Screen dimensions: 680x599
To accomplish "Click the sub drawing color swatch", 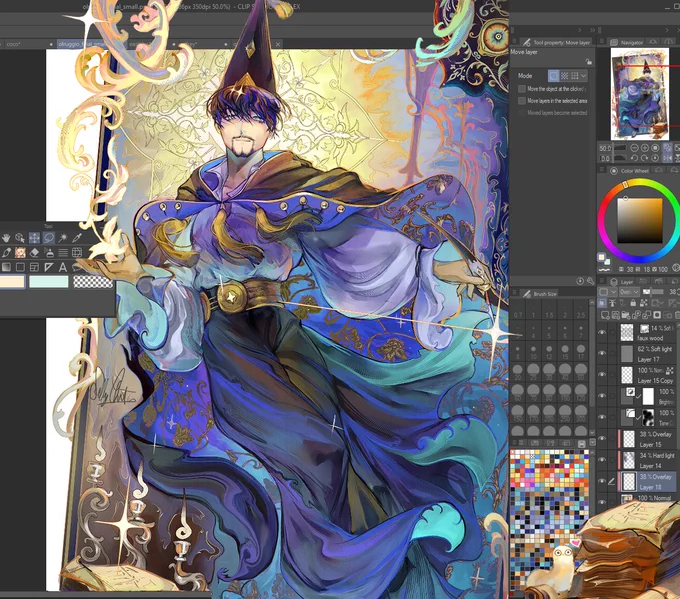I will coord(49,282).
